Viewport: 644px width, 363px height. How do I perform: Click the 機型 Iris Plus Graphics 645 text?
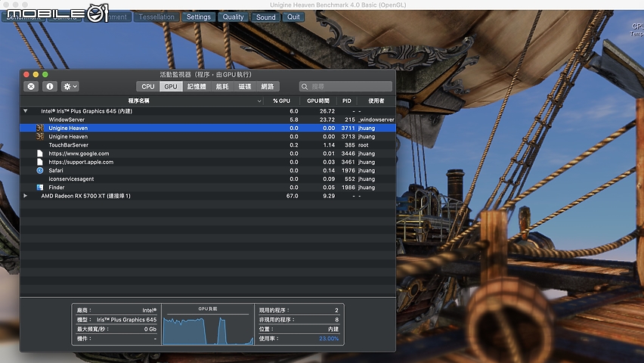126,319
